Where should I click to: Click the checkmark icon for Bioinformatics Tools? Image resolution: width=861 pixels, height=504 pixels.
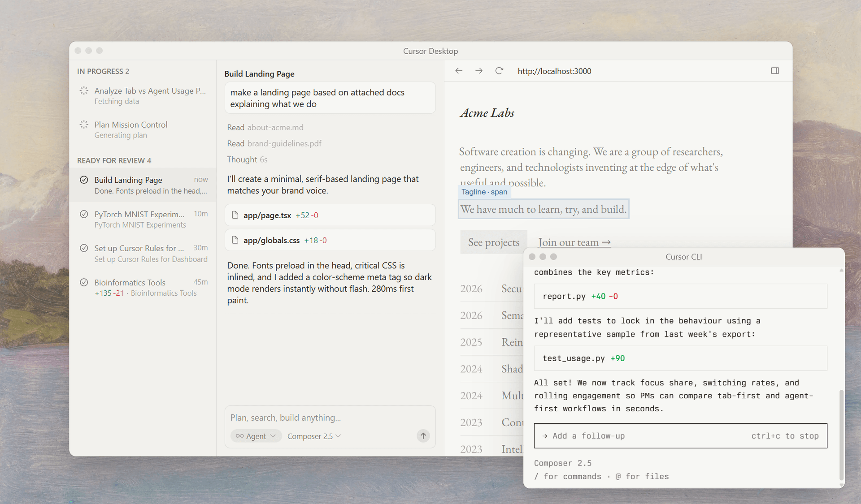pyautogui.click(x=84, y=282)
